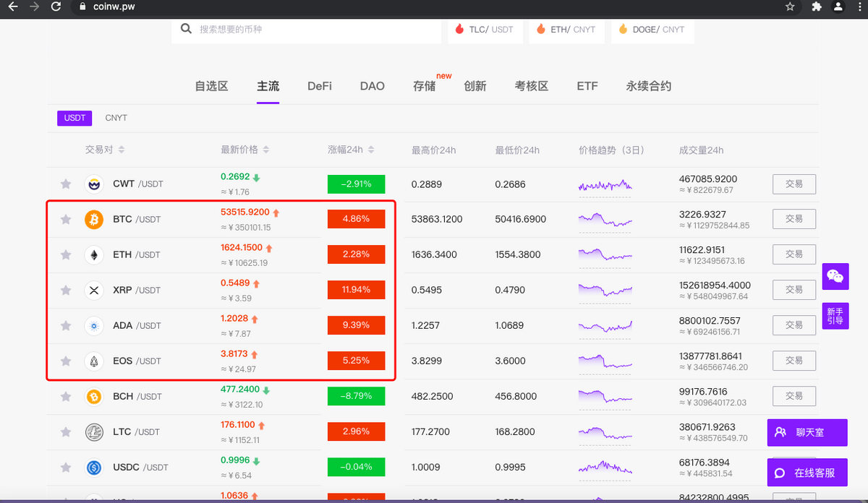Sort by 涨幅24h column arrows
This screenshot has width=868, height=503.
pos(371,150)
